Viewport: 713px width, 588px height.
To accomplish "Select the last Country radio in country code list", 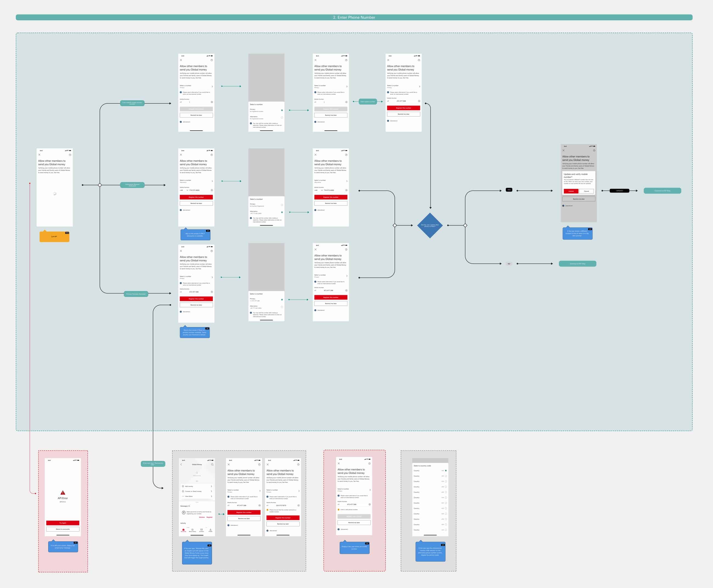I will [446, 530].
